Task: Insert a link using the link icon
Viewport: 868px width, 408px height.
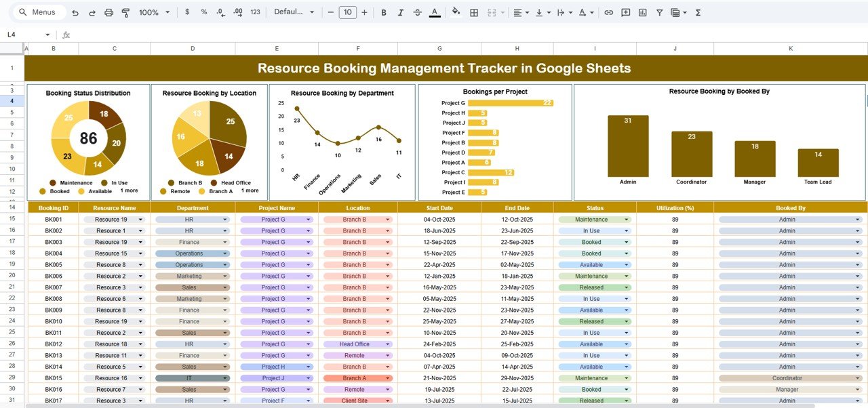Action: pos(610,12)
